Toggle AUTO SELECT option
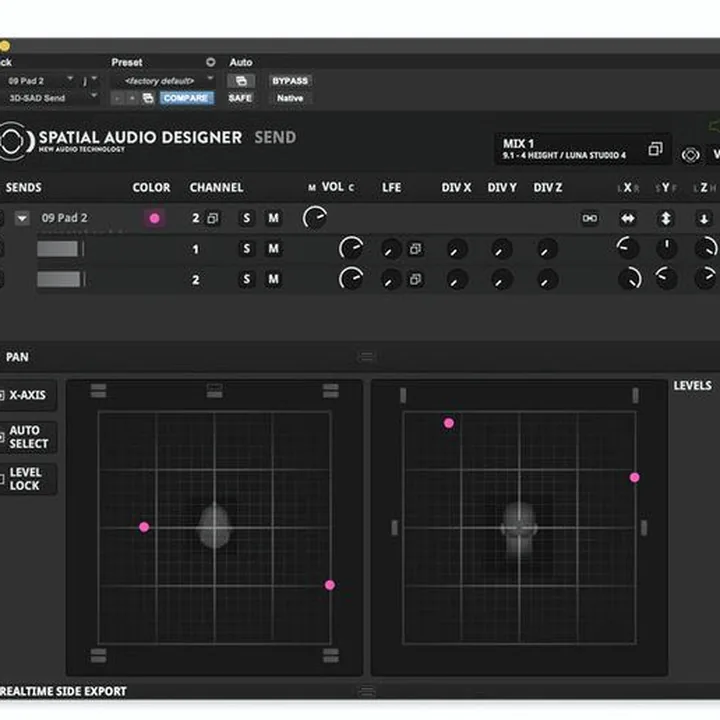This screenshot has width=720, height=720. coord(28,437)
